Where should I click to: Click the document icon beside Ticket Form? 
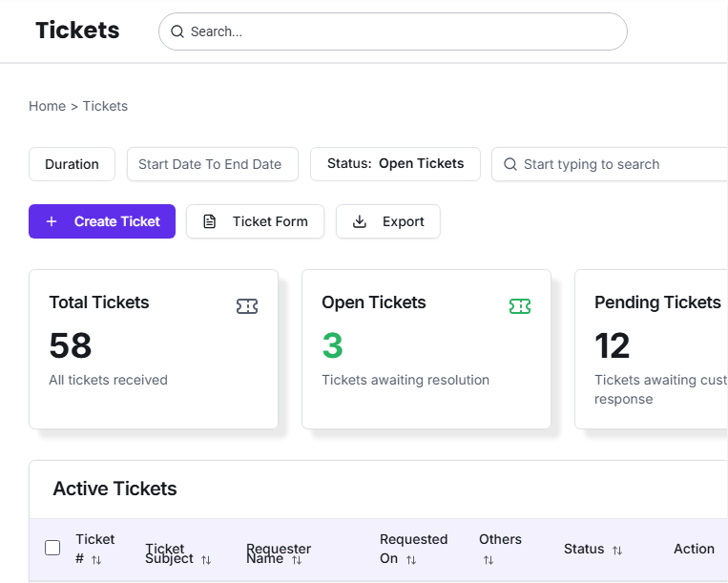tap(210, 221)
